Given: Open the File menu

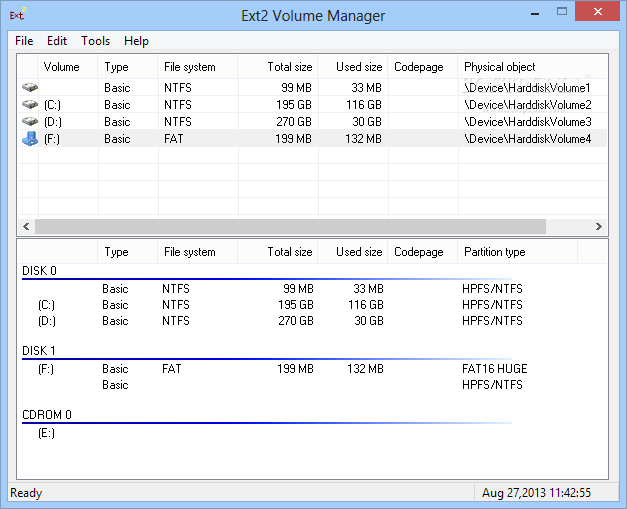Looking at the screenshot, I should point(24,41).
